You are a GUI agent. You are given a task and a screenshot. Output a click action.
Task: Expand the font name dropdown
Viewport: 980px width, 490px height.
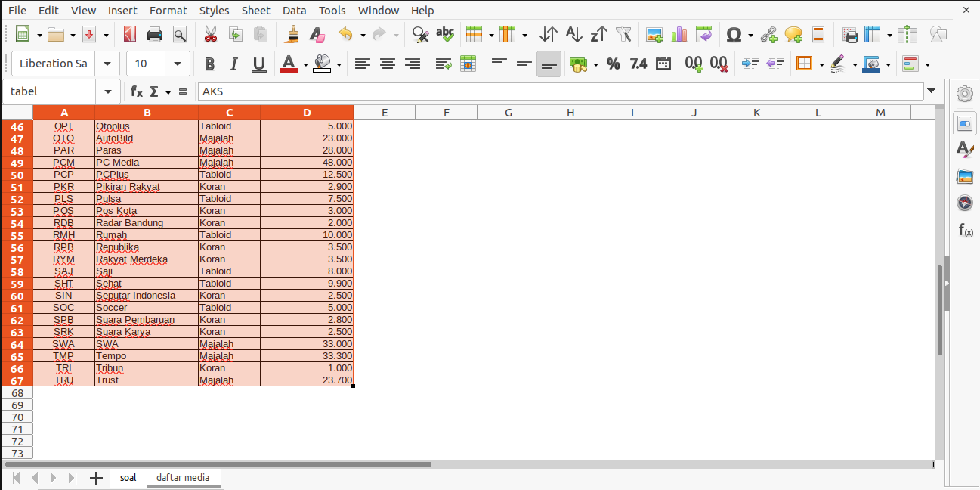pos(107,64)
